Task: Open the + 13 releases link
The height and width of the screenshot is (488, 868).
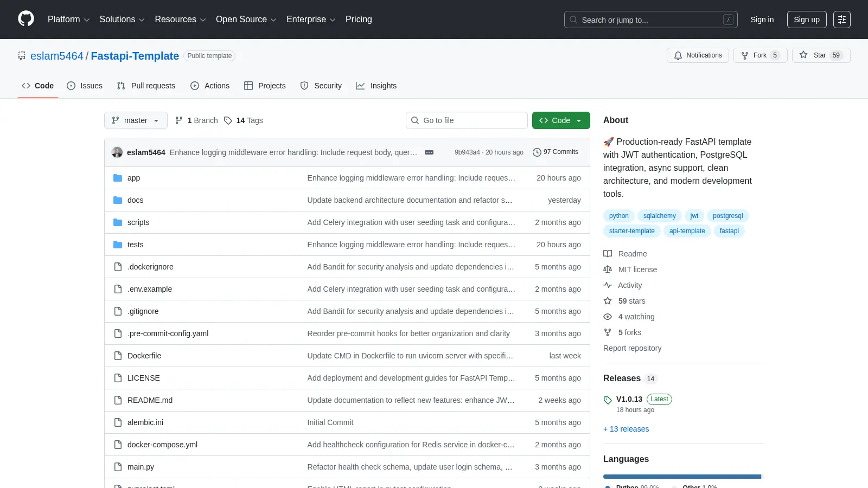Action: [626, 429]
